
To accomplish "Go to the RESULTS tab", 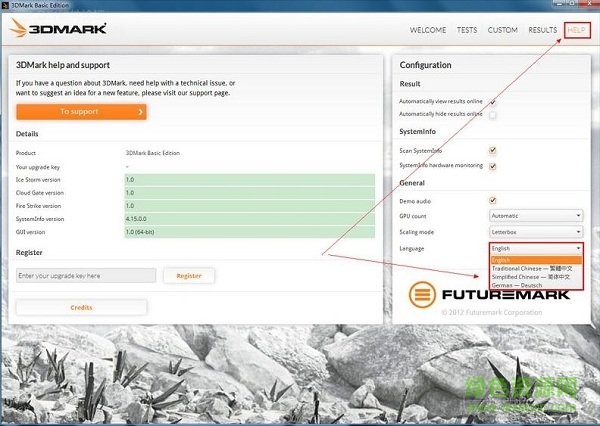I will 542,30.
